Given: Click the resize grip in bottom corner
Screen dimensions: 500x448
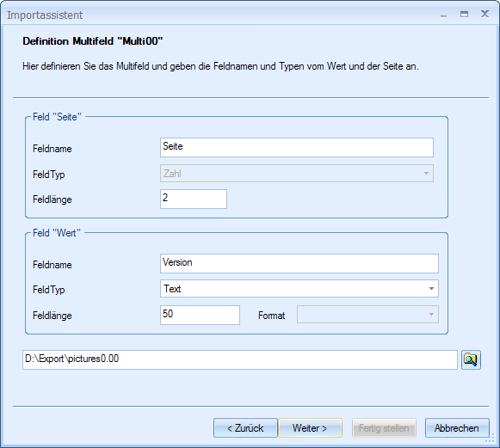Looking at the screenshot, I should (491, 439).
